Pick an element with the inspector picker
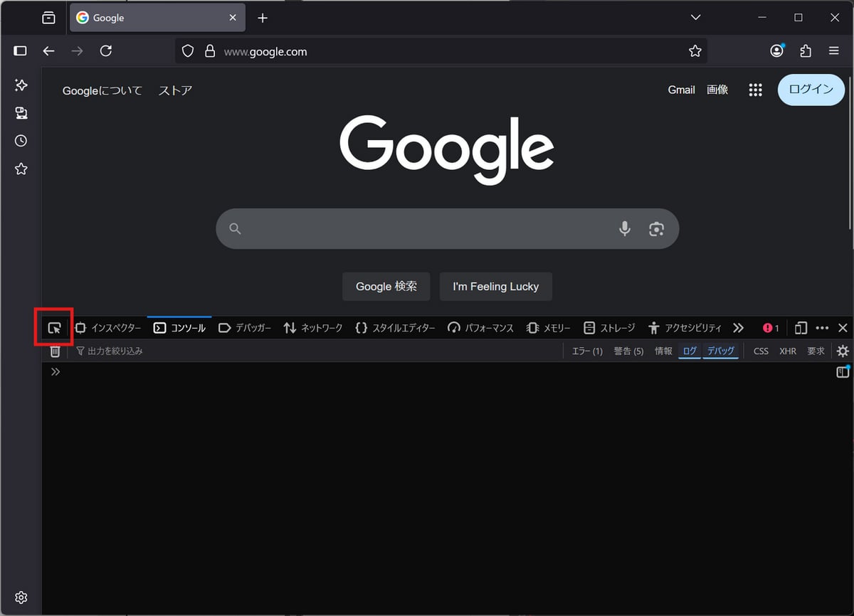854x616 pixels. click(54, 328)
